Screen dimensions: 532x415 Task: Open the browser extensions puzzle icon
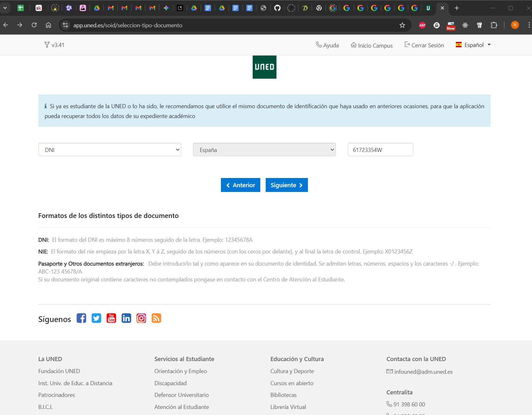494,25
